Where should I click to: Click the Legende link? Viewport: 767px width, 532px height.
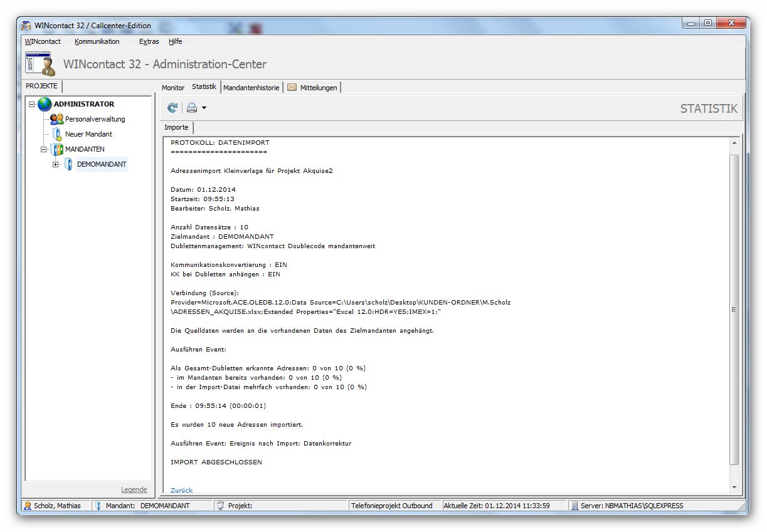134,489
